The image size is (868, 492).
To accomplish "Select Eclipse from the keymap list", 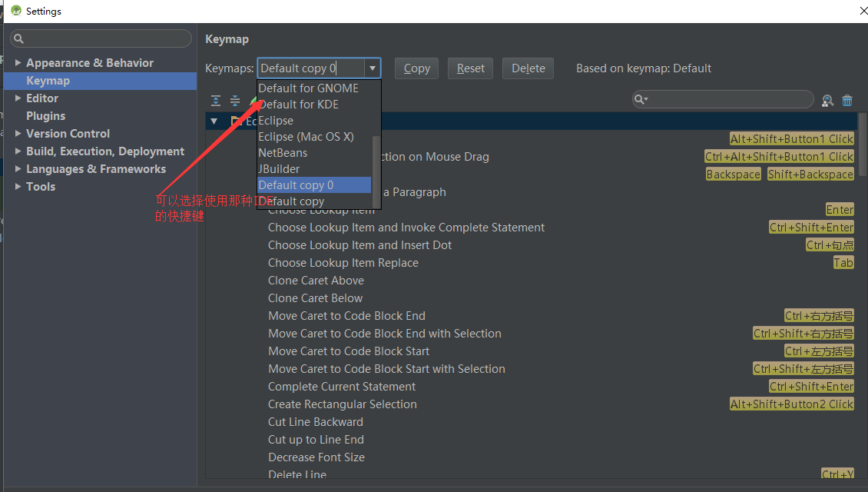I will coord(277,120).
